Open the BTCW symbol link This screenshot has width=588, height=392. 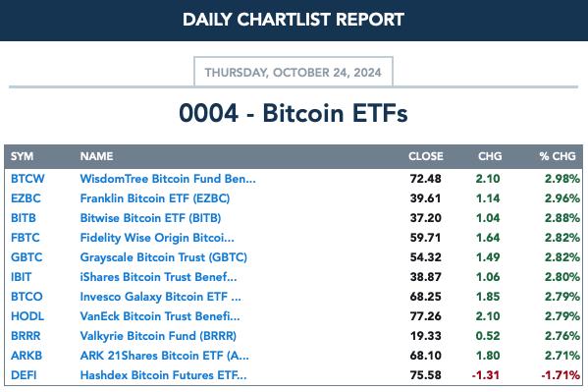[27, 179]
